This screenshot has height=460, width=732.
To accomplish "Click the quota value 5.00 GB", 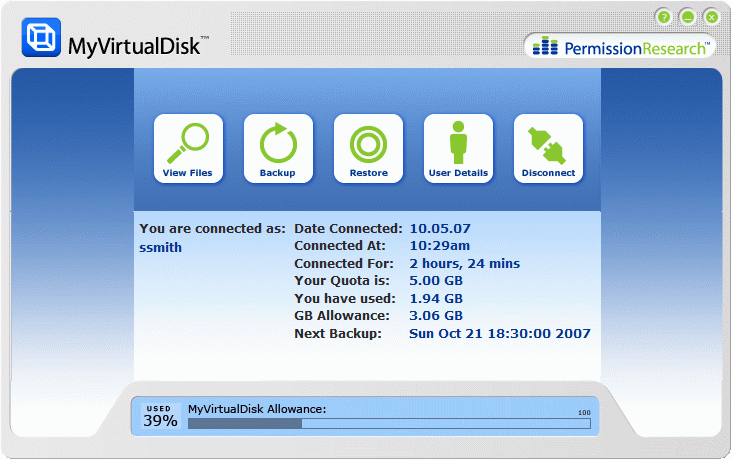I will [x=436, y=281].
